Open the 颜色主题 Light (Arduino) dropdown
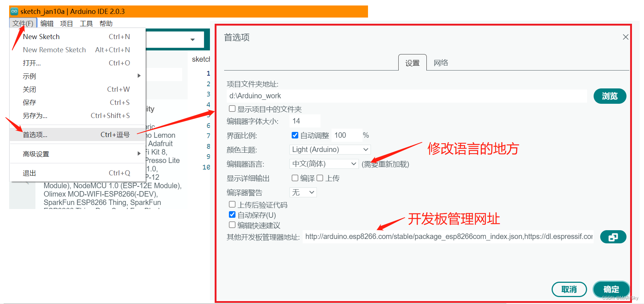 pos(330,149)
